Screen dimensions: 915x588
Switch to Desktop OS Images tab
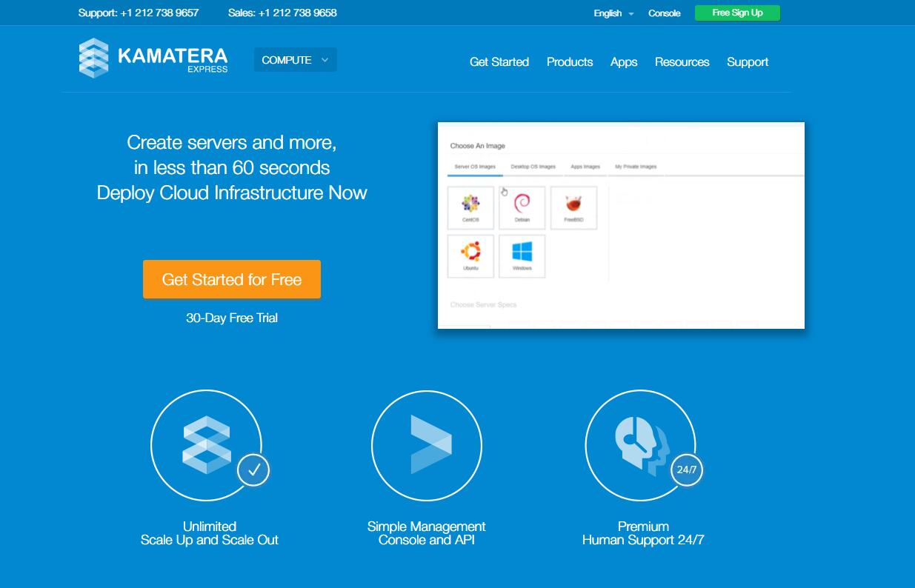pyautogui.click(x=533, y=167)
